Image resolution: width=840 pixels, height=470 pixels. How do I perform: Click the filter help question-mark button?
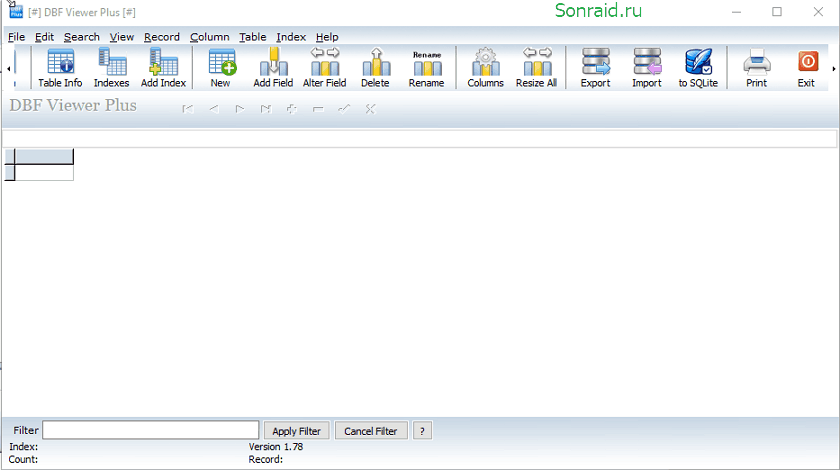(422, 431)
